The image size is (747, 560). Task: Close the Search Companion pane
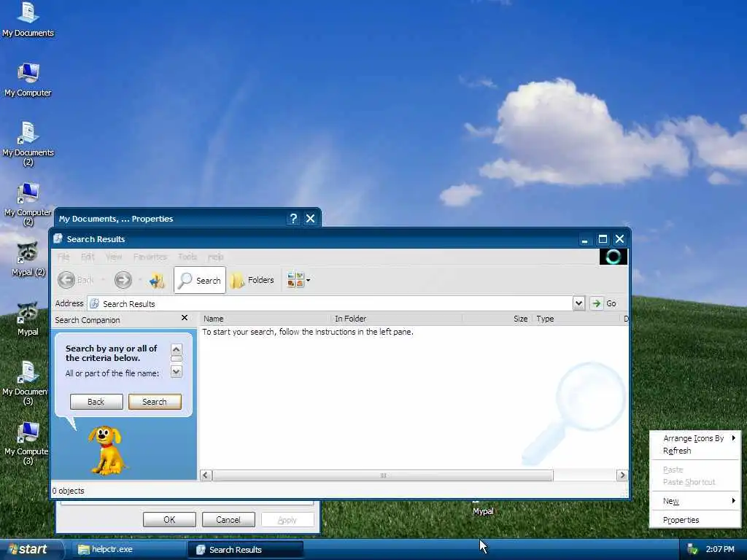click(x=185, y=318)
